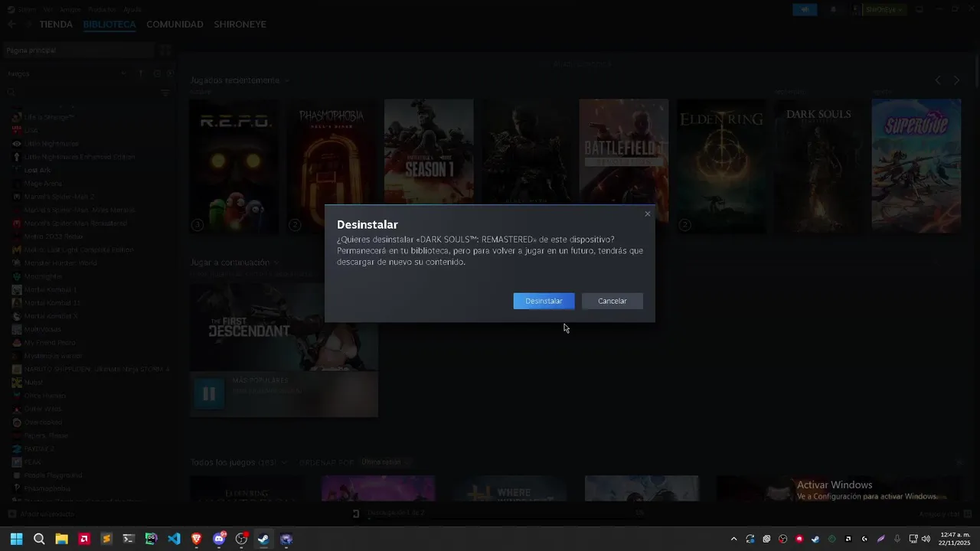
Task: Confirm with the blue Desinstalar button
Action: pyautogui.click(x=544, y=301)
